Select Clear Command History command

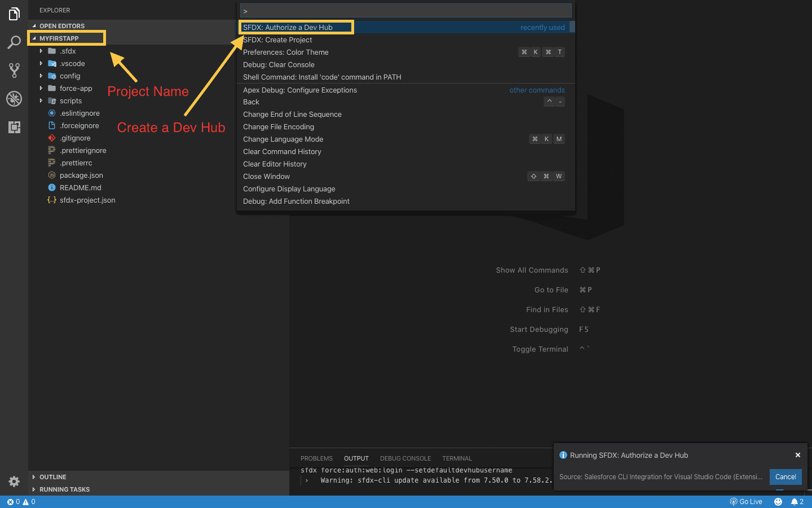coord(403,151)
